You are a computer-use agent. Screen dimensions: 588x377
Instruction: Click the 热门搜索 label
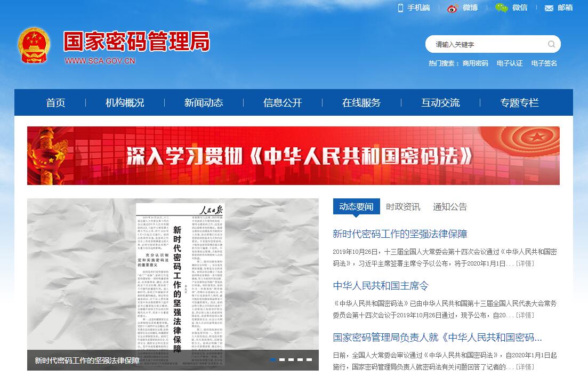444,63
